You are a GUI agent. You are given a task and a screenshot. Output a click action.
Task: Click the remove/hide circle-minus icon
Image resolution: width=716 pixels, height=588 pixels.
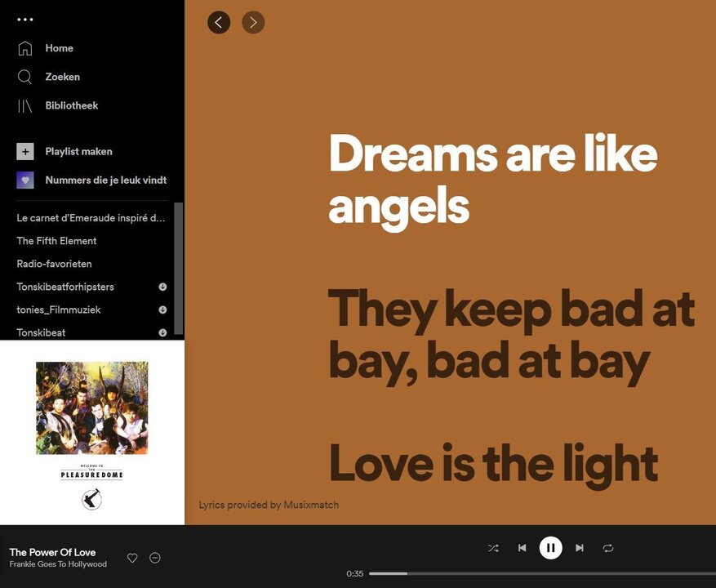coord(155,558)
